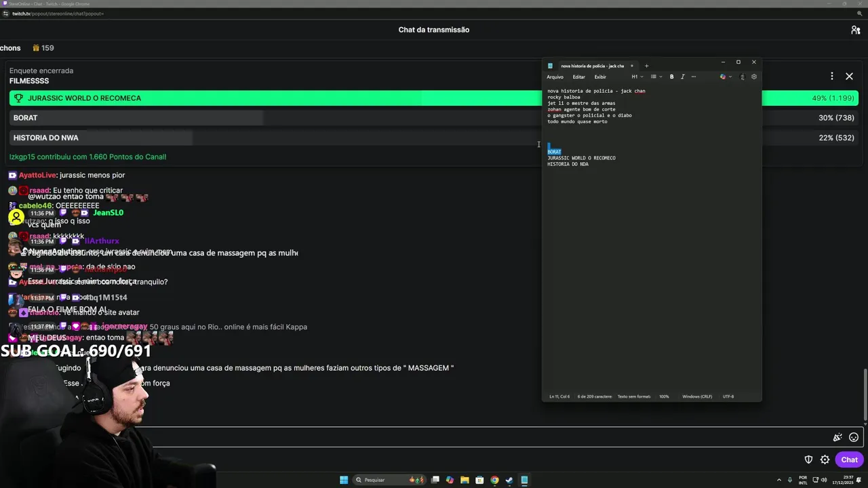868x488 pixels.
Task: Click the 100% zoom level in Notepad status bar
Action: click(664, 396)
